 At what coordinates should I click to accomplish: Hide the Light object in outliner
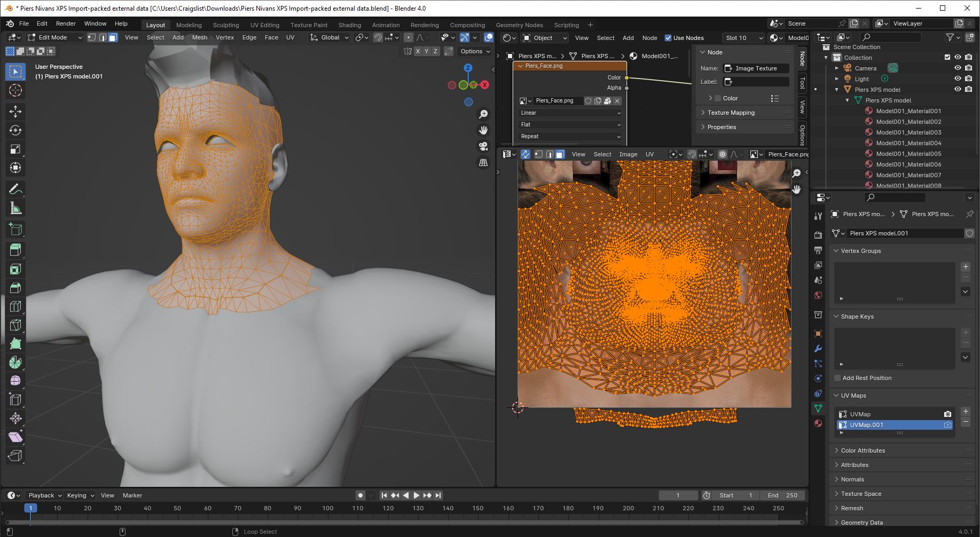958,78
